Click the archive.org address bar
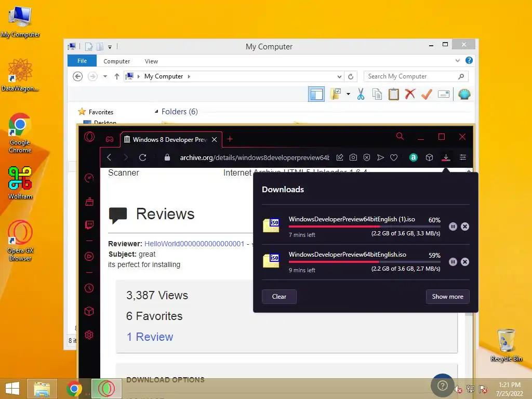 [x=255, y=157]
